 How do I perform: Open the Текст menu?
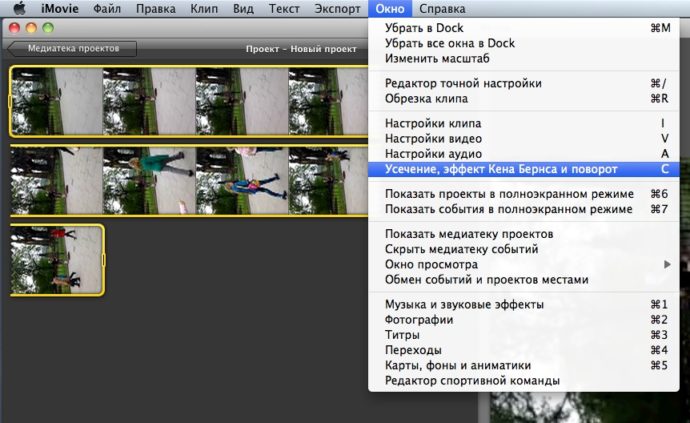[284, 8]
